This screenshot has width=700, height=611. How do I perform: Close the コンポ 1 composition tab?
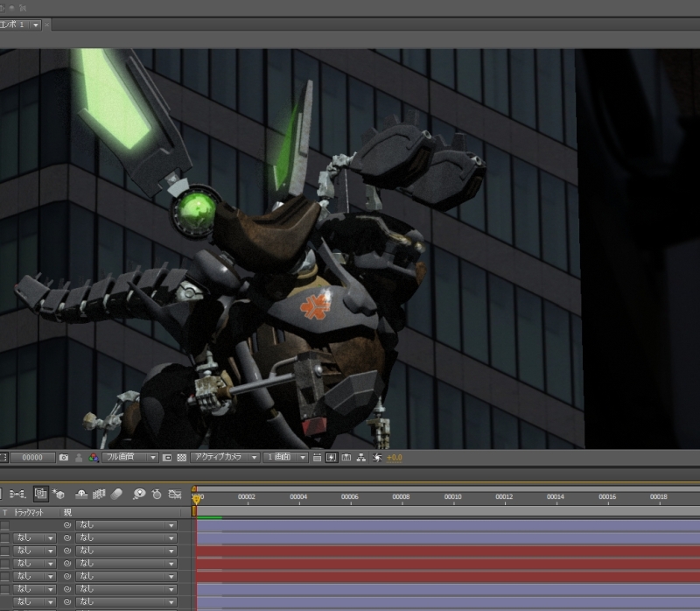point(46,25)
